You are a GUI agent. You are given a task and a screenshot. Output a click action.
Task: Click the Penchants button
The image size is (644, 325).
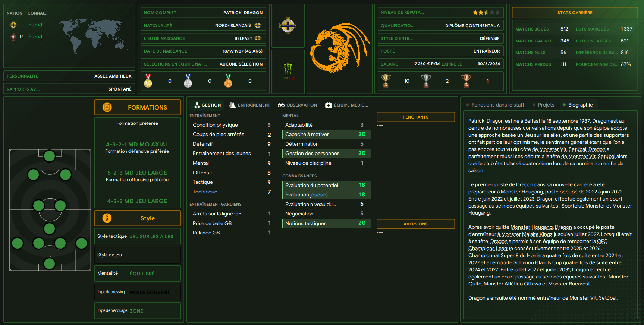coord(415,117)
